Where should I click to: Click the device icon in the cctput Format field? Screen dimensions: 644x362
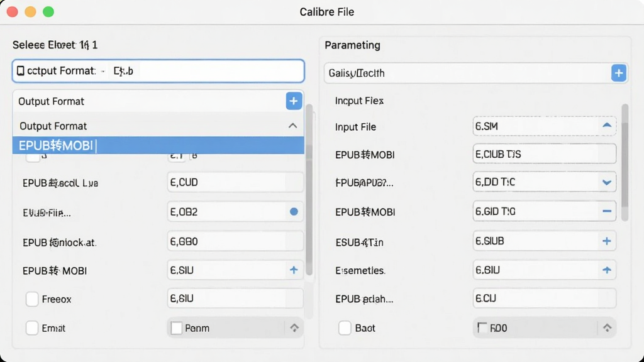[20, 71]
